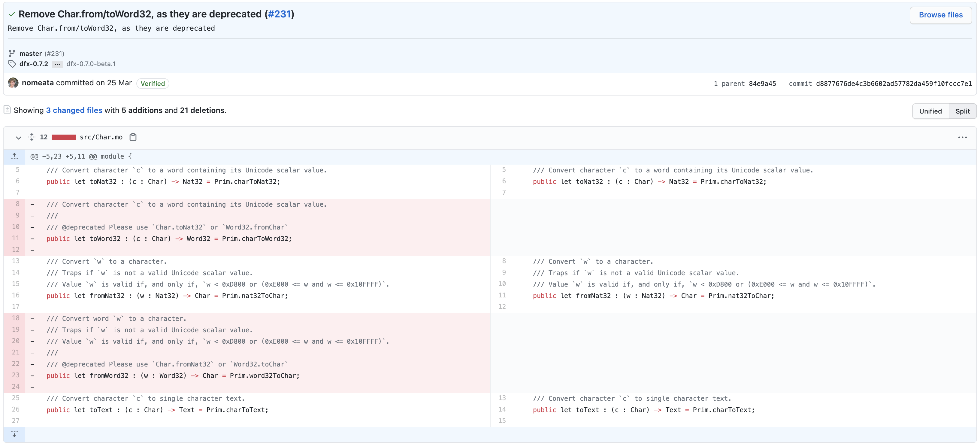
Task: Click the Verified signature badge
Action: pyautogui.click(x=153, y=84)
